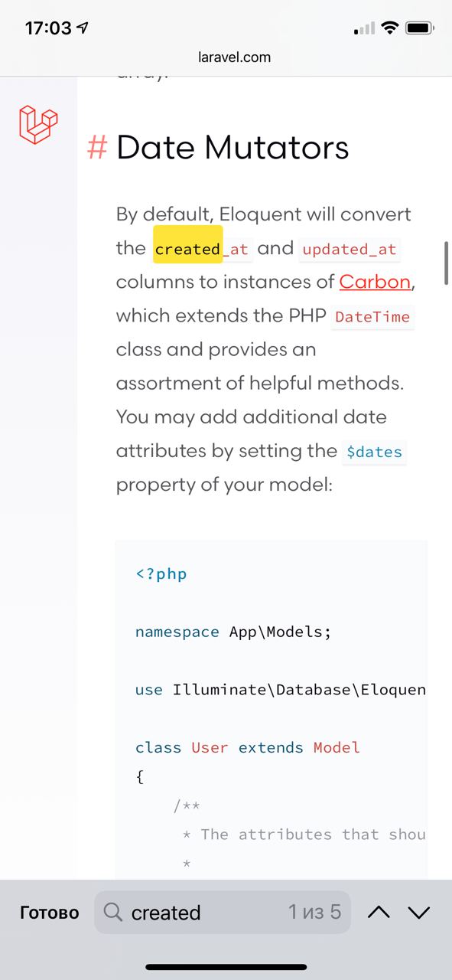The image size is (452, 980).
Task: Focus the search field containing created
Action: [223, 912]
